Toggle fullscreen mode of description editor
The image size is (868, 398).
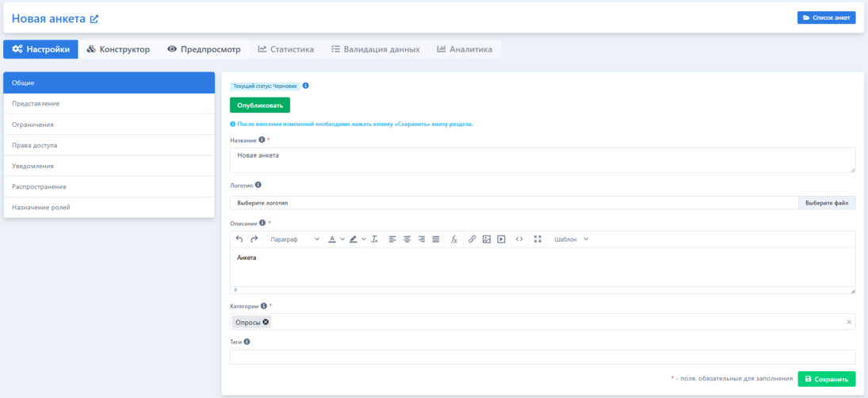tap(537, 239)
